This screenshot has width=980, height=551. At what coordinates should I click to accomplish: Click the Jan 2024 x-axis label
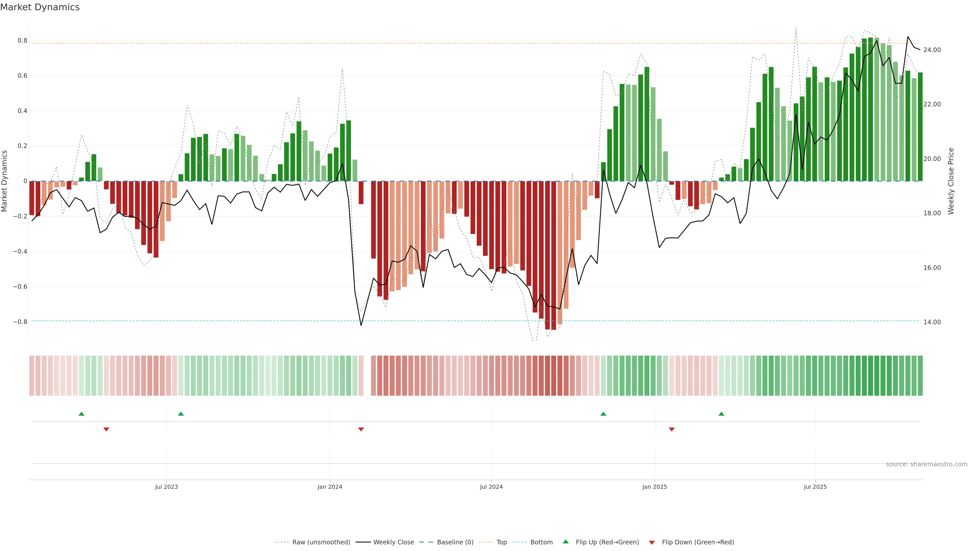pyautogui.click(x=330, y=487)
